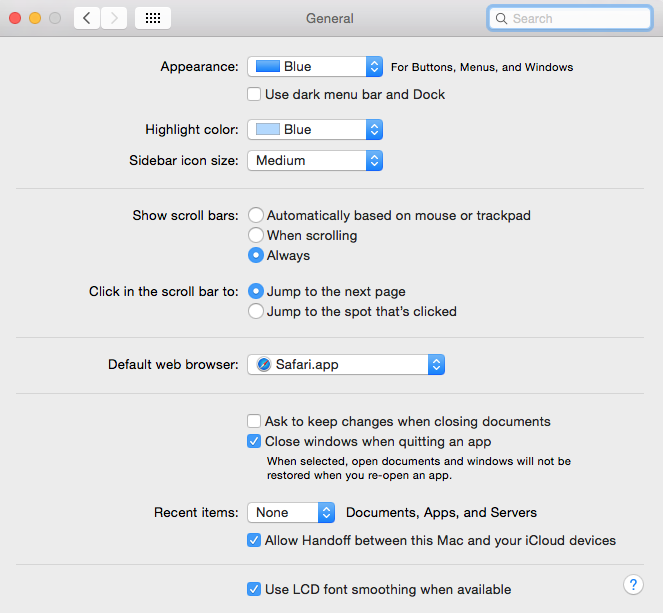Open help with the question mark button
Viewport: 663px width, 613px height.
click(x=633, y=585)
